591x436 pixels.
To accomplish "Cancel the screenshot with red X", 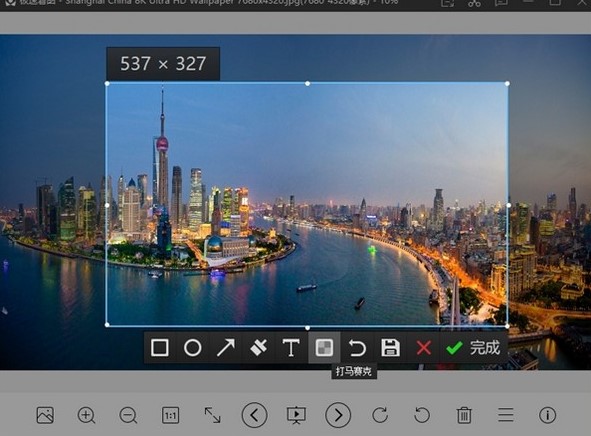I will click(424, 347).
